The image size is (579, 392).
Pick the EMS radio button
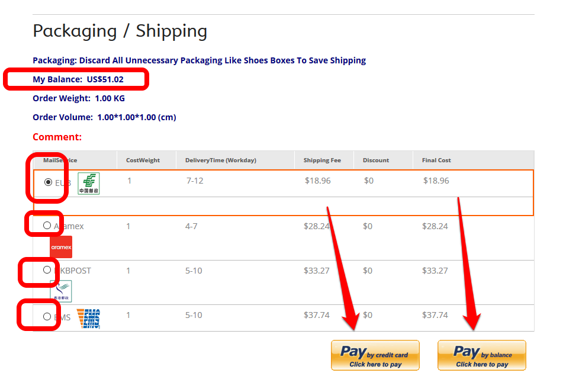point(47,316)
